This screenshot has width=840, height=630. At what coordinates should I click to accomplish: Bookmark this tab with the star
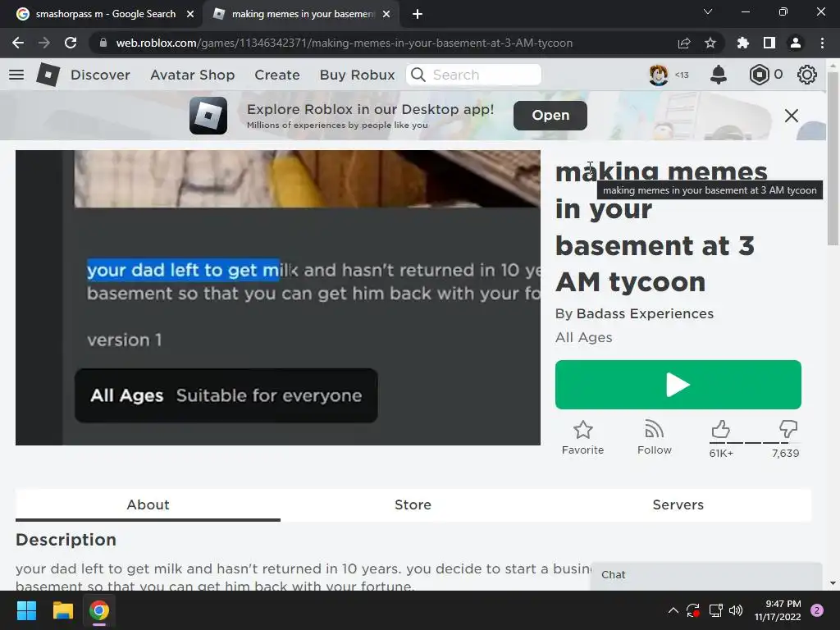coord(710,43)
